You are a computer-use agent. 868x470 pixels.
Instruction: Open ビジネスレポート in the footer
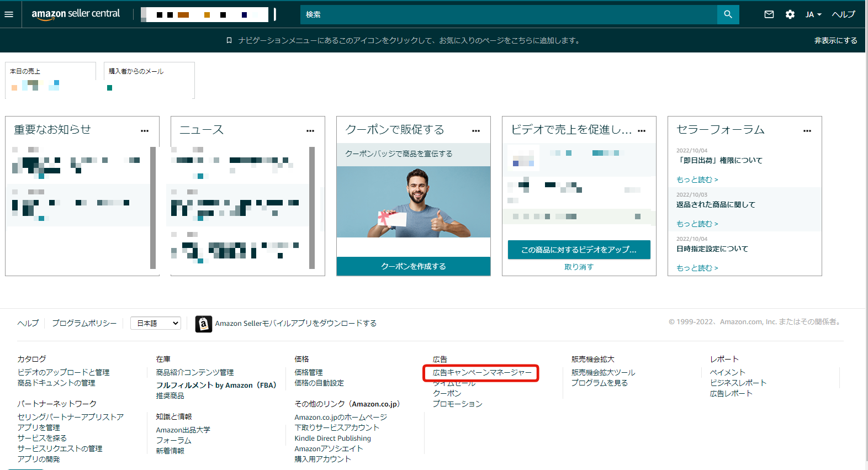click(738, 383)
